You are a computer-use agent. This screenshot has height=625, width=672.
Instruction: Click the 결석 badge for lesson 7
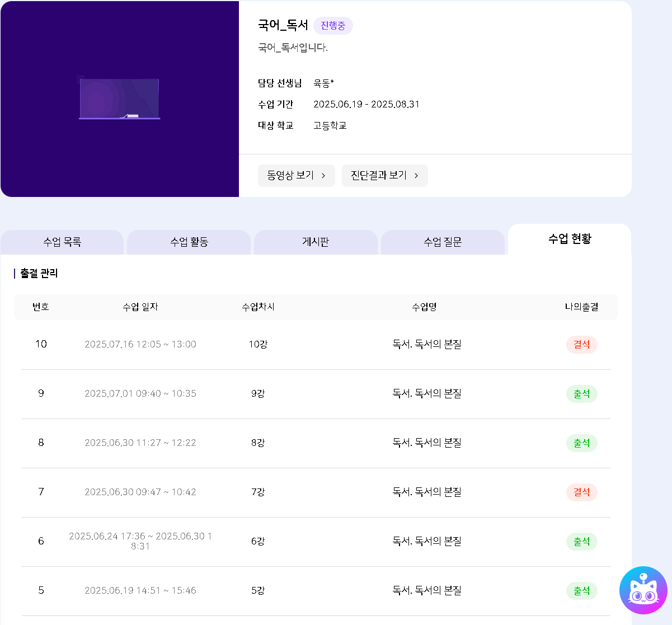[581, 492]
